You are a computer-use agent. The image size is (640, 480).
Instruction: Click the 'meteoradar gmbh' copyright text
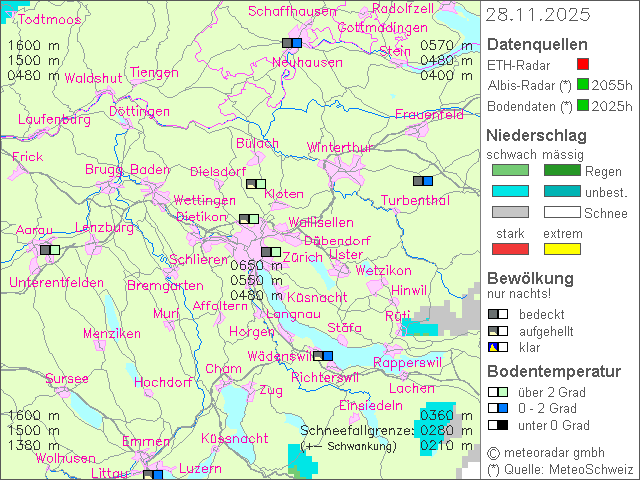pos(560,453)
